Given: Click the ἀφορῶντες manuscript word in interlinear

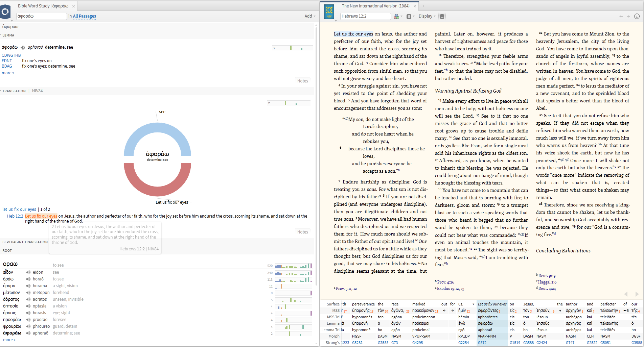Looking at the screenshot, I should point(488,311).
